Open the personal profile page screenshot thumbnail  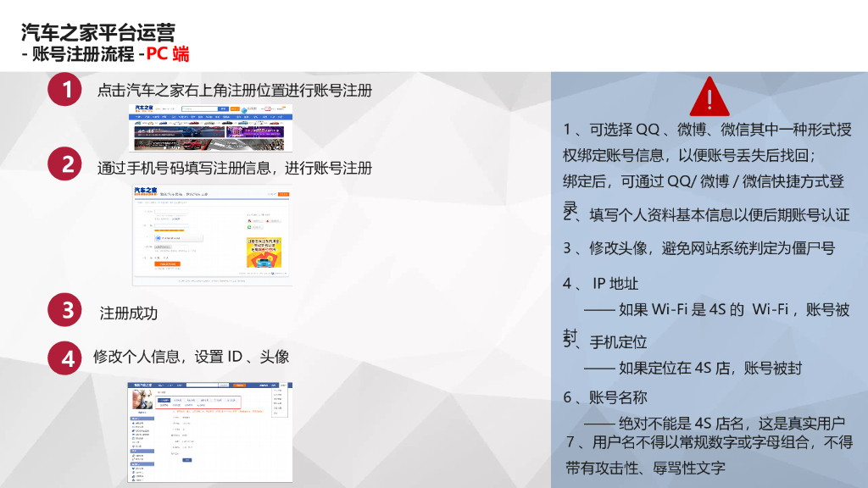pyautogui.click(x=210, y=432)
